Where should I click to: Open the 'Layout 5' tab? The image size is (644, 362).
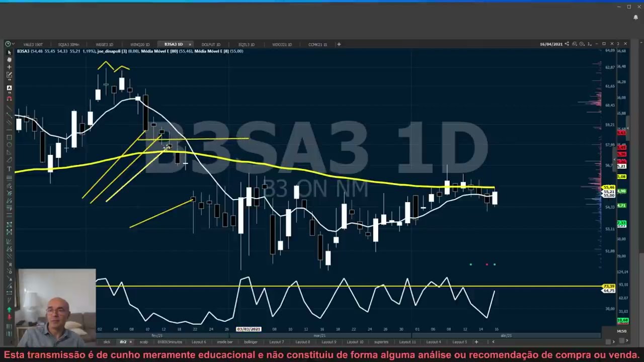coord(459,342)
